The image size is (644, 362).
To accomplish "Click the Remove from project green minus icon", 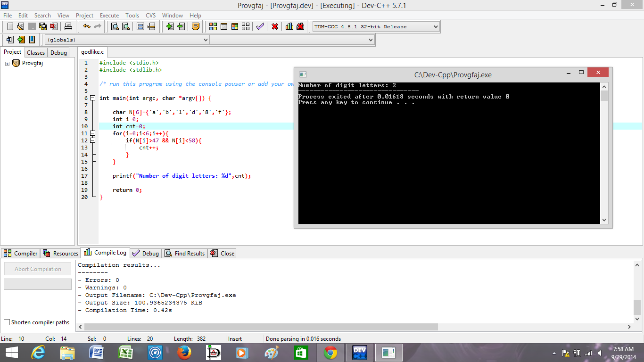I will [181, 26].
